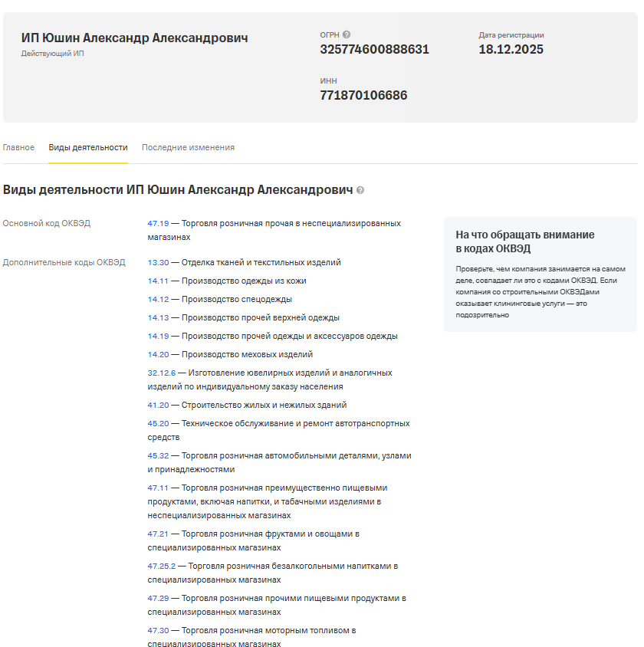Viewport: 644px width, 647px height.
Task: Follow code 47.29 link
Action: pos(158,598)
